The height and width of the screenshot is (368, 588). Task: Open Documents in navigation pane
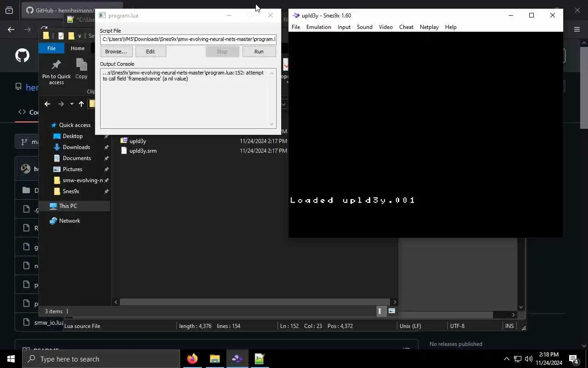click(76, 158)
